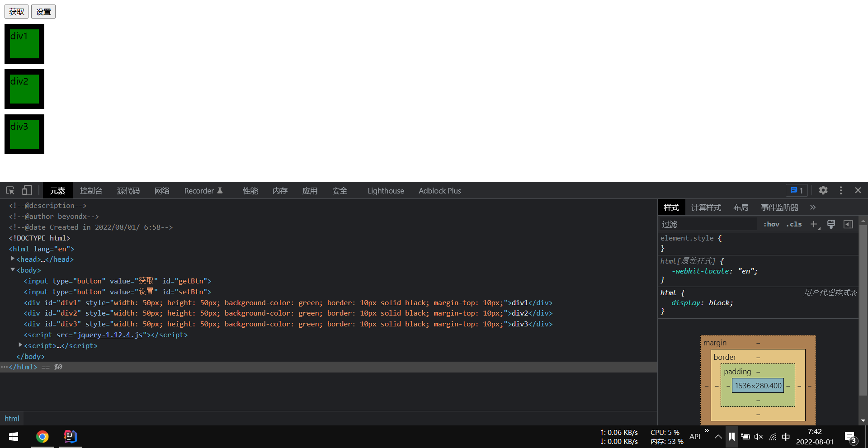Toggle the .cls class editor
868x448 pixels.
(x=794, y=224)
